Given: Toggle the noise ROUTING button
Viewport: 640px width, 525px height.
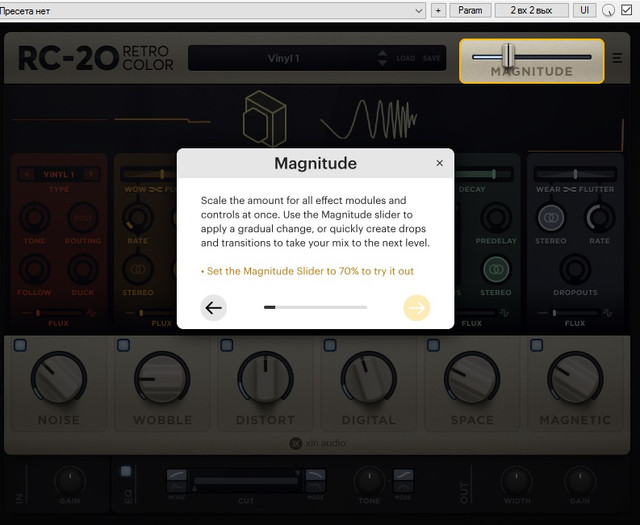Looking at the screenshot, I should [x=83, y=218].
